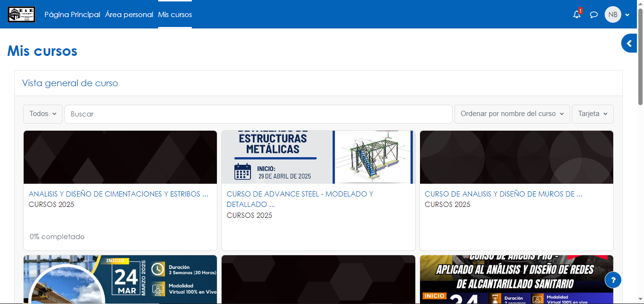Viewport: 644px width, 304px height.
Task: Click the dark image of the Cimentaciones course
Action: click(120, 157)
